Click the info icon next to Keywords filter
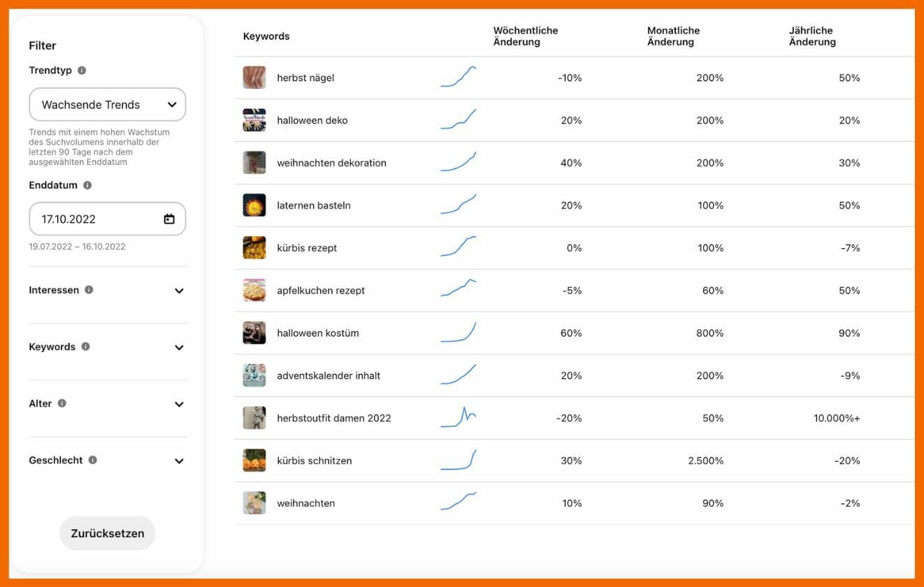 click(x=85, y=347)
